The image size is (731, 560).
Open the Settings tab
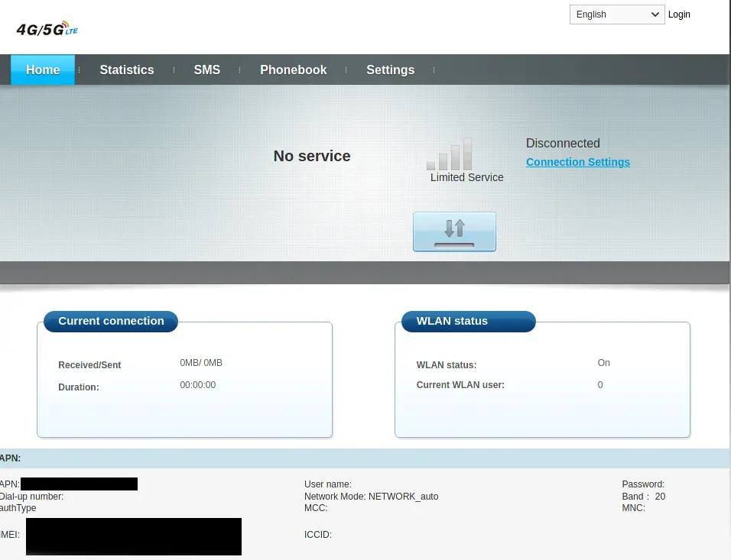click(390, 70)
